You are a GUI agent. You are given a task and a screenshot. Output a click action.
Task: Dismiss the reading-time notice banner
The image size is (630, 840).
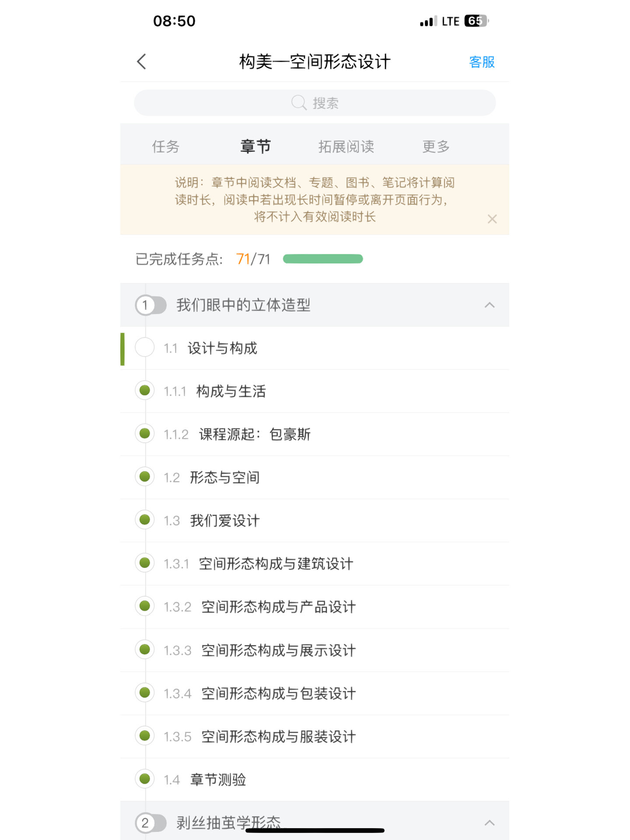[x=492, y=219]
